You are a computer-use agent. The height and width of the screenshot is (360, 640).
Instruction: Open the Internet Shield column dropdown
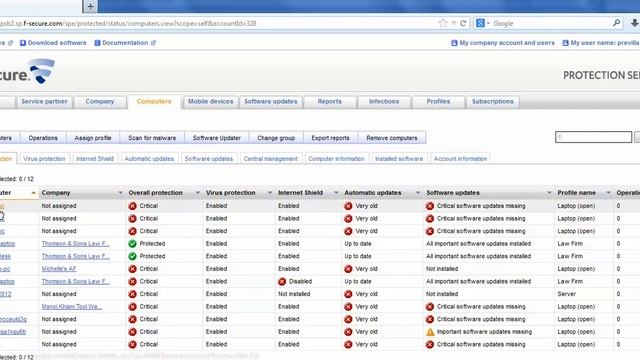point(336,193)
